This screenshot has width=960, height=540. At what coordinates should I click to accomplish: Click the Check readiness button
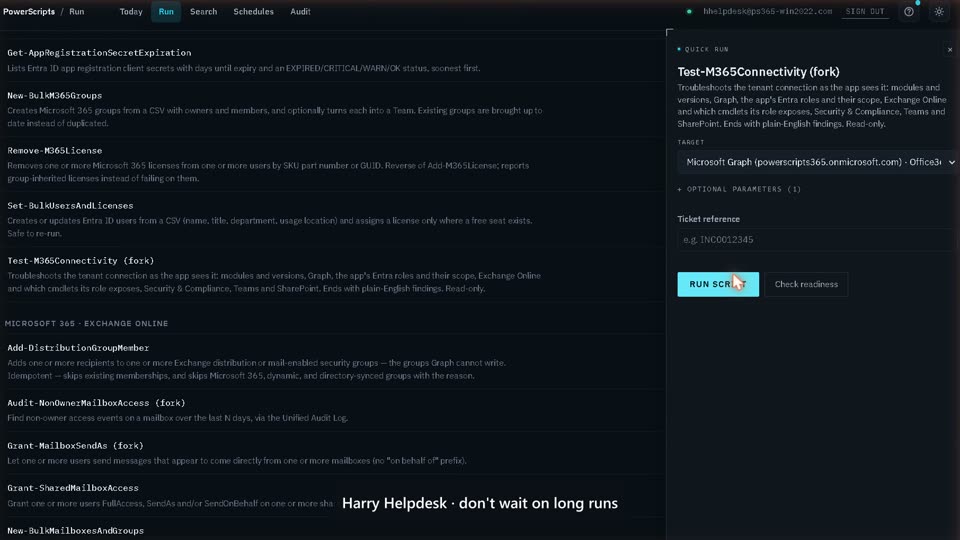pyautogui.click(x=806, y=284)
